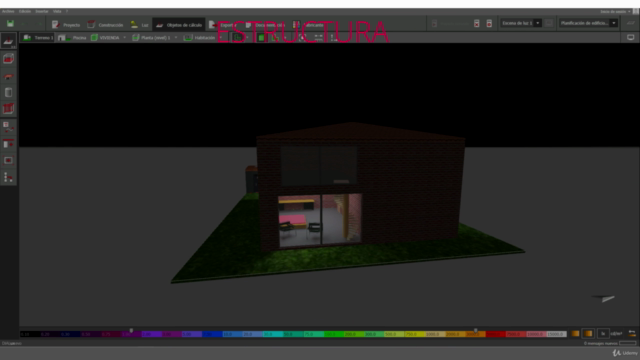Click the green save icon

(10, 24)
